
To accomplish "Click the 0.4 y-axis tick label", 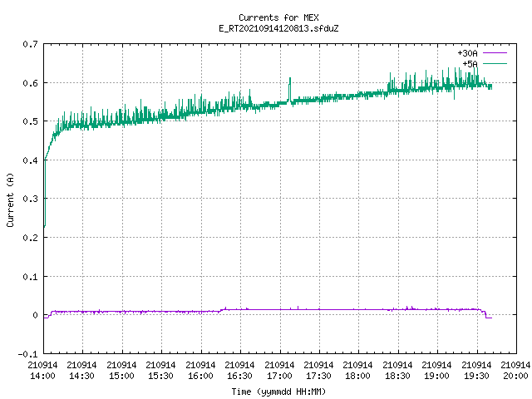I will click(x=30, y=160).
